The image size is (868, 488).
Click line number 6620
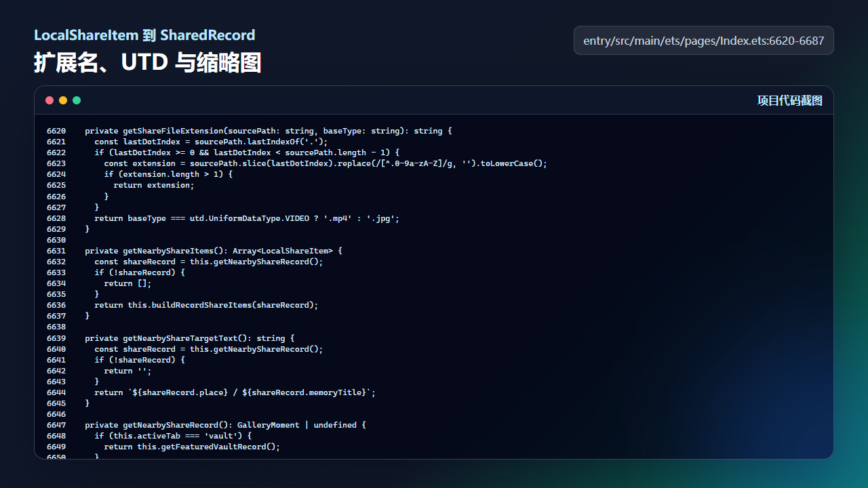coord(56,131)
